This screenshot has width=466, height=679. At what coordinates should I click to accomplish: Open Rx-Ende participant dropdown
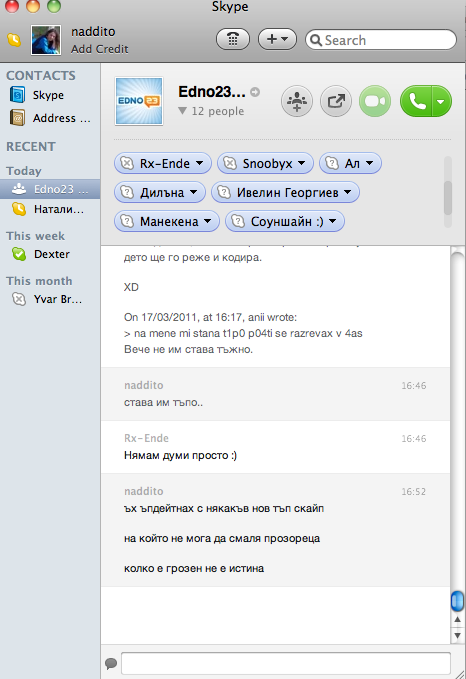199,163
